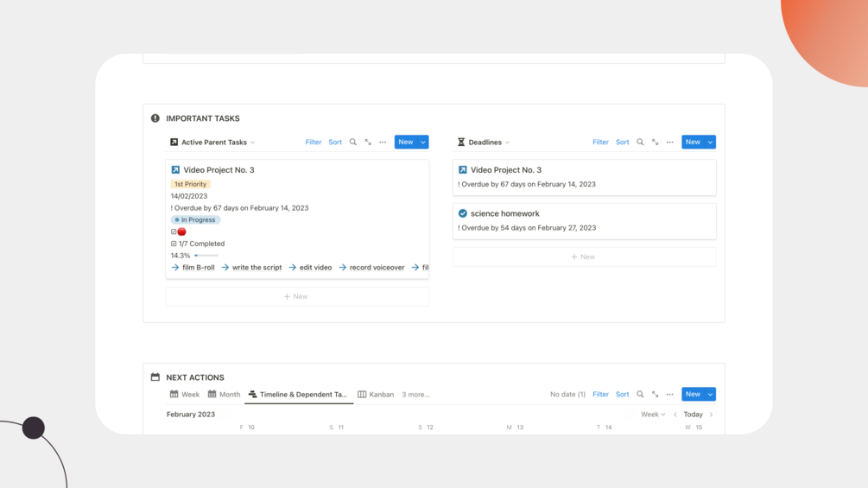
Task: Filter the Active Parent Tasks view
Action: click(x=314, y=143)
